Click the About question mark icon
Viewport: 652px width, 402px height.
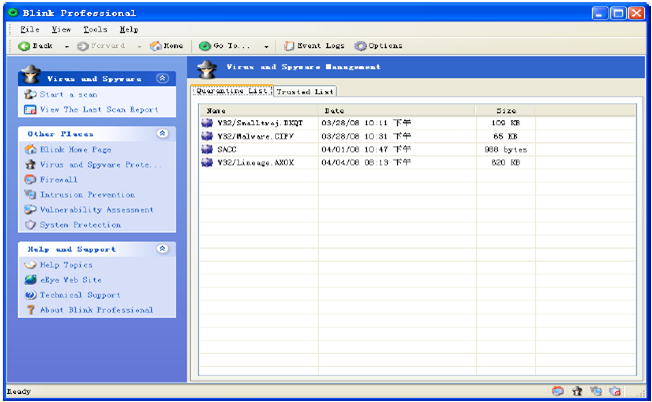click(30, 310)
